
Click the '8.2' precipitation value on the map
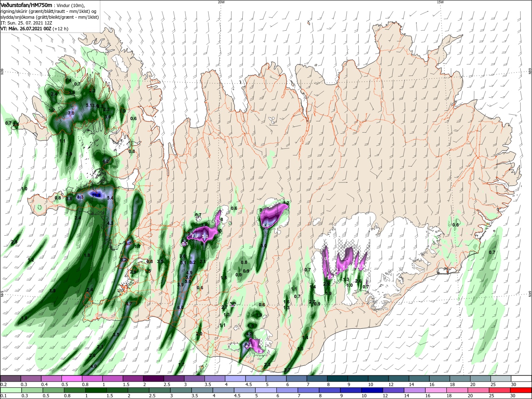(x=192, y=262)
